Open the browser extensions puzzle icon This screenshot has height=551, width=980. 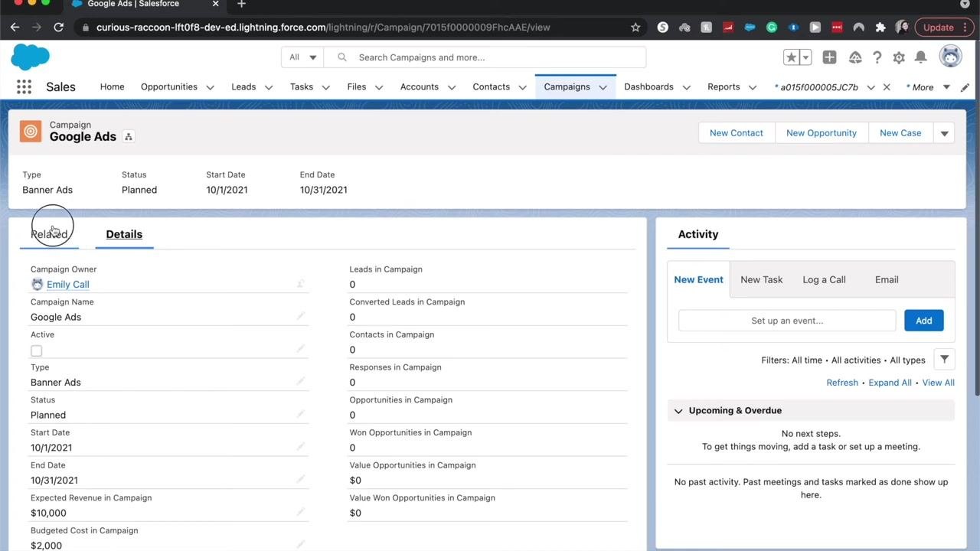(x=880, y=28)
